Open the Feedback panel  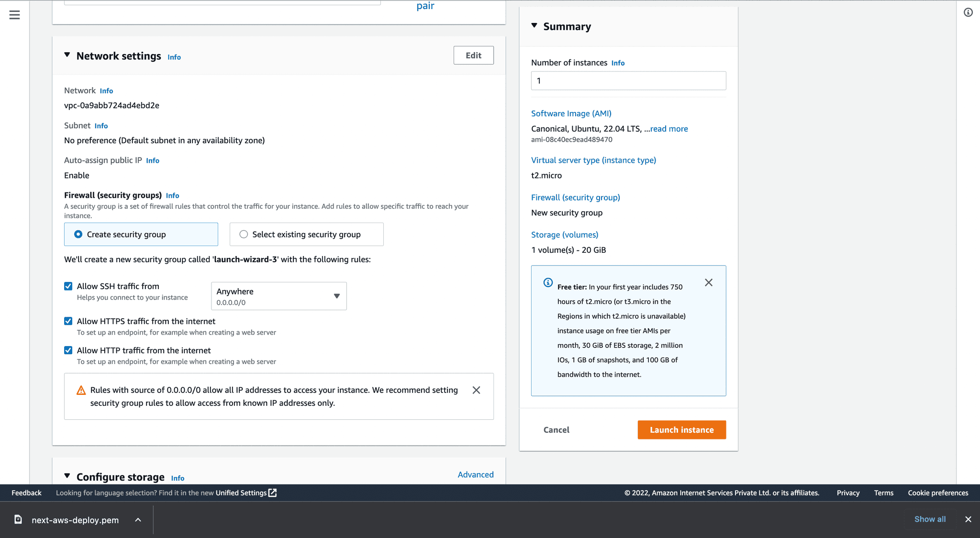click(x=26, y=493)
